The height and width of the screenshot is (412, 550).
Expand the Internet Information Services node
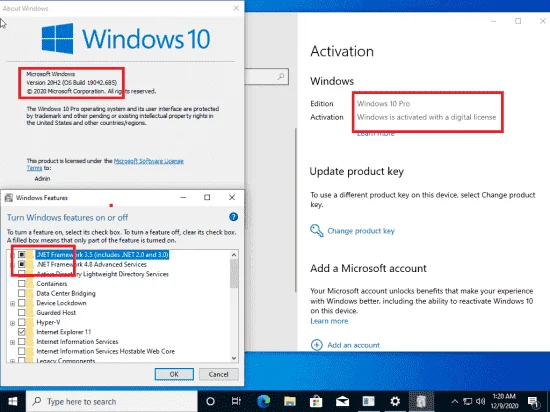tap(13, 342)
